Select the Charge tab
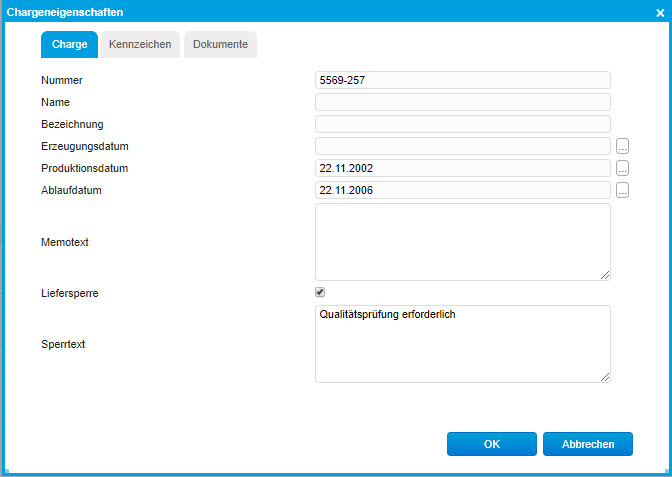 [69, 45]
